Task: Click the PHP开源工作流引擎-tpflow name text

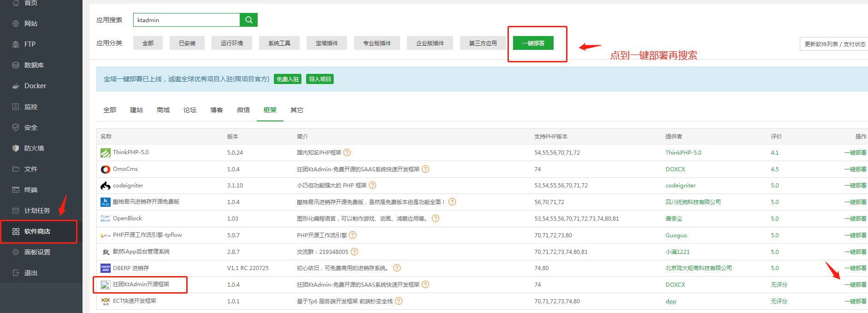Action: coord(148,235)
